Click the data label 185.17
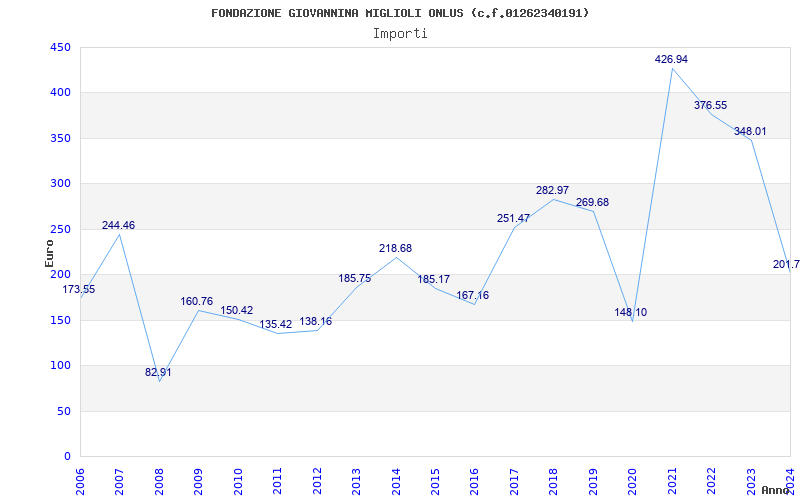The height and width of the screenshot is (500, 800). (434, 280)
